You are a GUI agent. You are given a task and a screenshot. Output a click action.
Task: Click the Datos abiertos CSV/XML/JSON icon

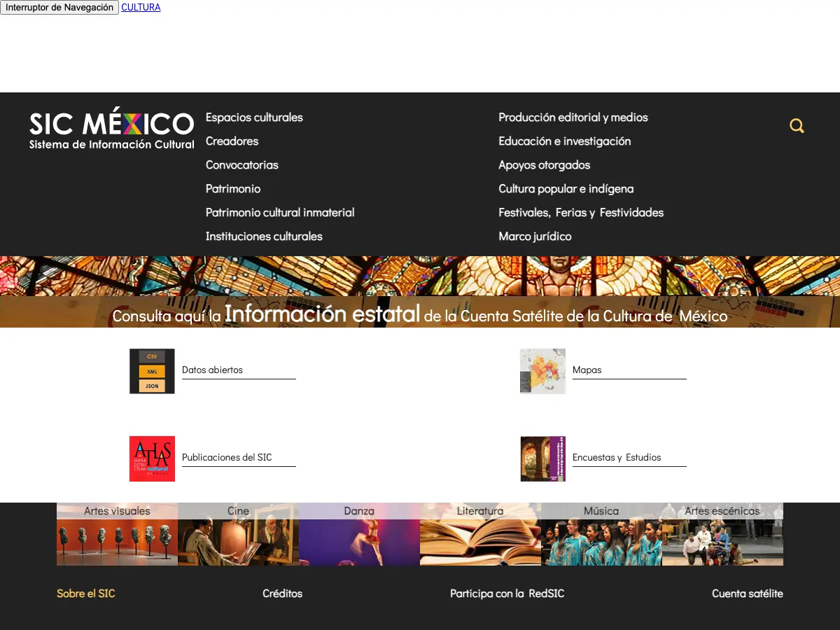coord(152,371)
